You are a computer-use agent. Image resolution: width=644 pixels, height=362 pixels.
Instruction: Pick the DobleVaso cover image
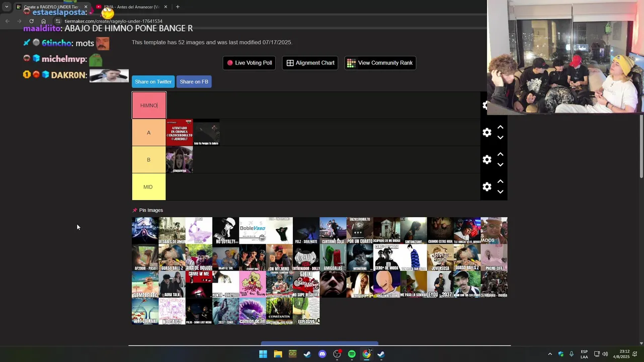(x=253, y=230)
